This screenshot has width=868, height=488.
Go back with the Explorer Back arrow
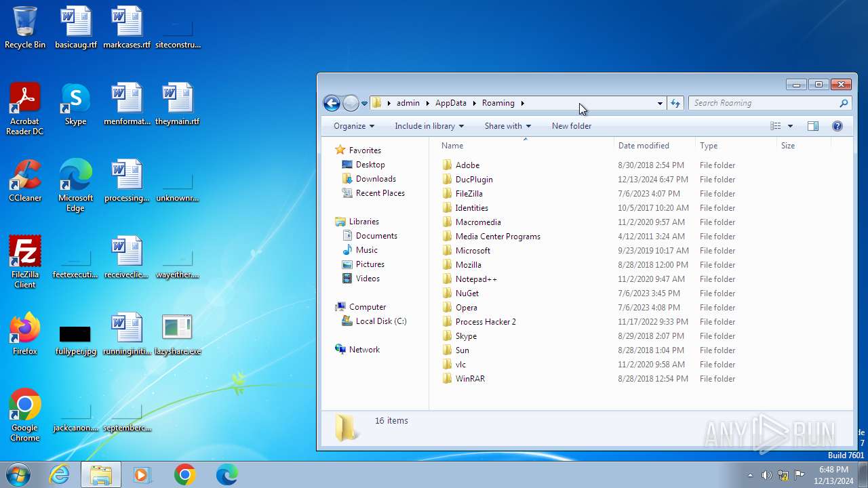pos(332,103)
